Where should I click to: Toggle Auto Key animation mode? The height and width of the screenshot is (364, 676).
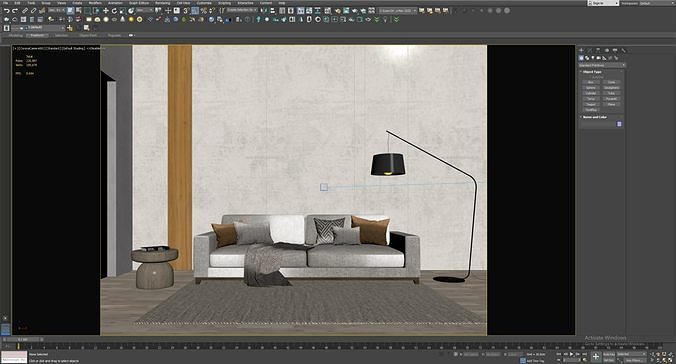(x=609, y=354)
